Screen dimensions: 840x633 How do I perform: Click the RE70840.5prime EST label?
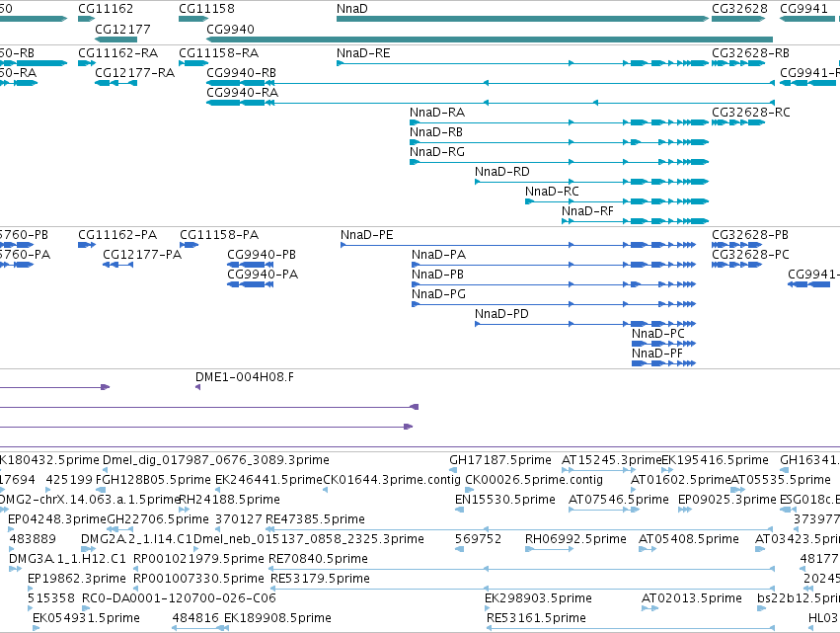[318, 559]
